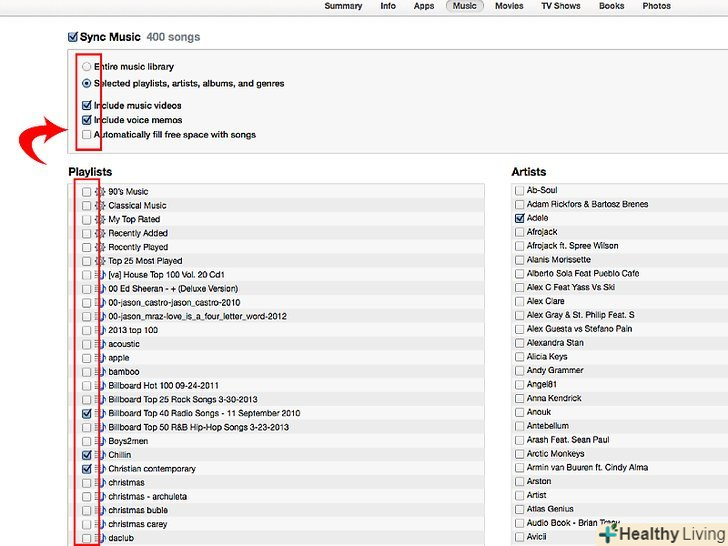Uncheck the Chillin playlist checkbox

click(x=86, y=455)
